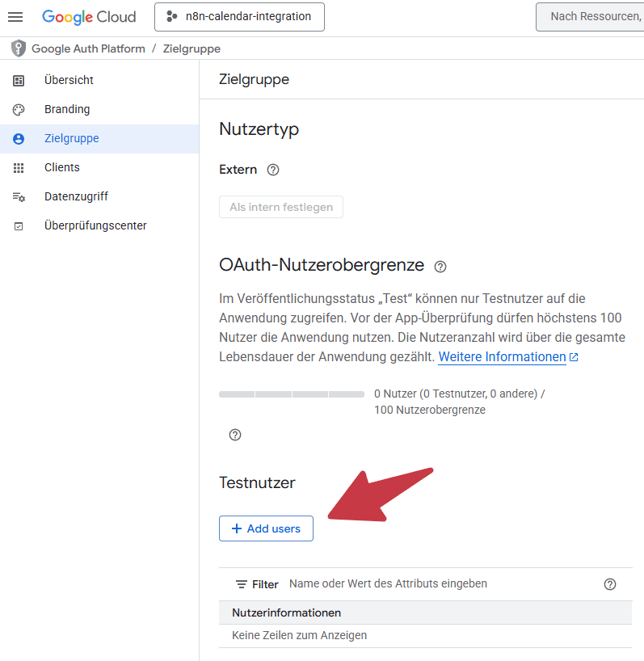The width and height of the screenshot is (644, 661).
Task: Click the Keine Zeilen zum Anzeigen text
Action: point(299,635)
